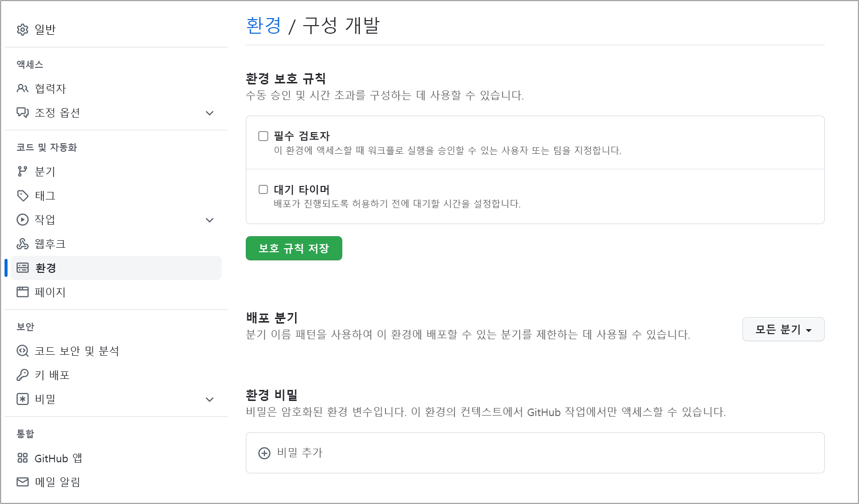Expand the 비밀 section chevron
Viewport: 859px width, 504px height.
pyautogui.click(x=209, y=399)
